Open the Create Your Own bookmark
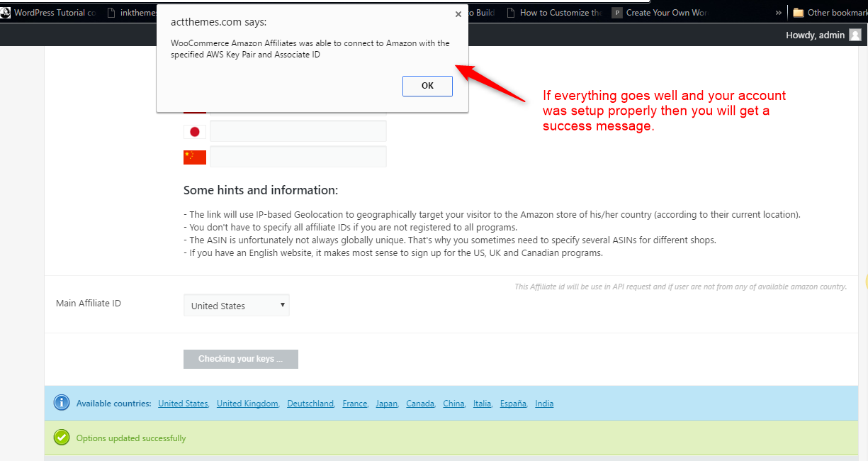 [x=660, y=12]
